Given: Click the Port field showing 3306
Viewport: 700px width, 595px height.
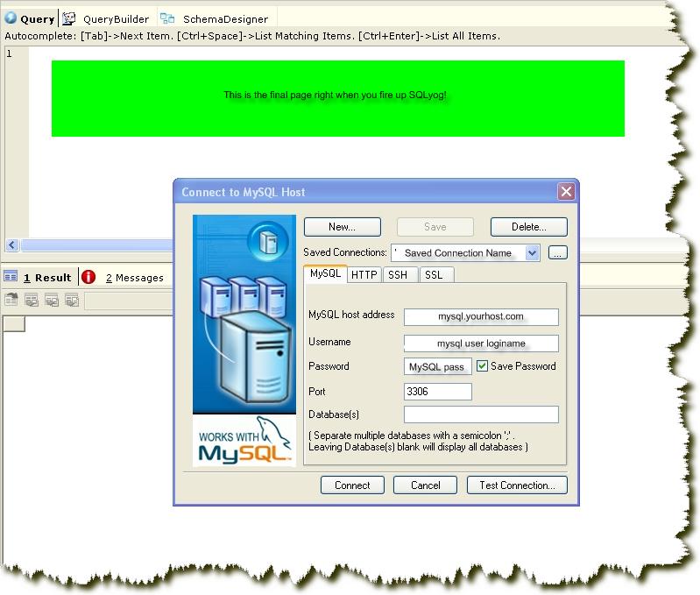Looking at the screenshot, I should 437,392.
